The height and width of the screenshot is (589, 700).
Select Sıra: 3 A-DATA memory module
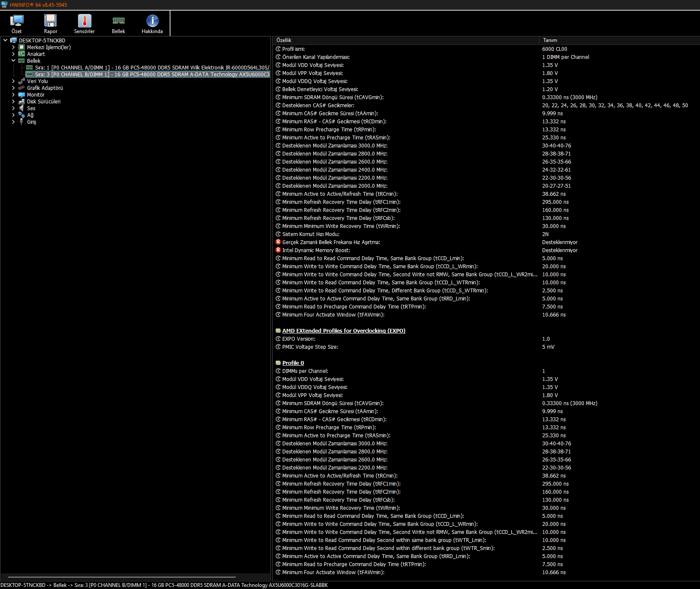point(152,74)
